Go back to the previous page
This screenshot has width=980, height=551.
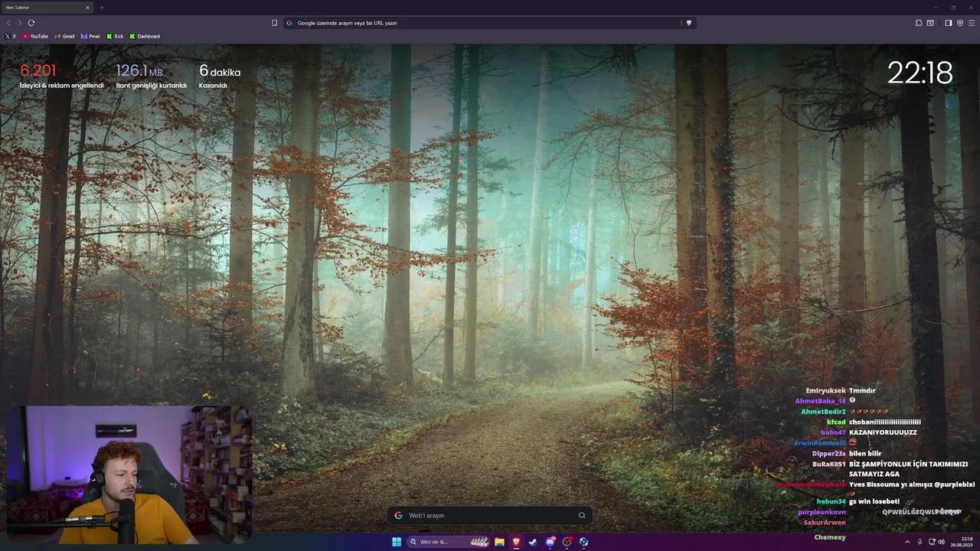(x=8, y=23)
